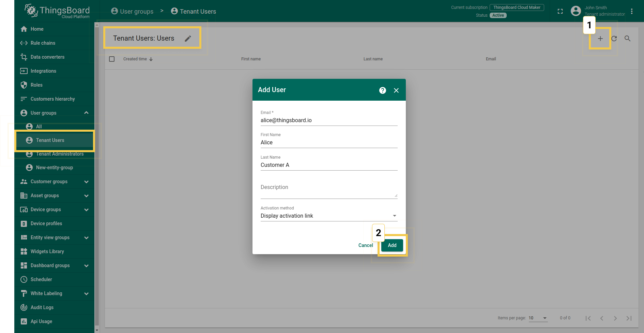Expand the Dashboard groups section
The width and height of the screenshot is (644, 333).
(87, 266)
